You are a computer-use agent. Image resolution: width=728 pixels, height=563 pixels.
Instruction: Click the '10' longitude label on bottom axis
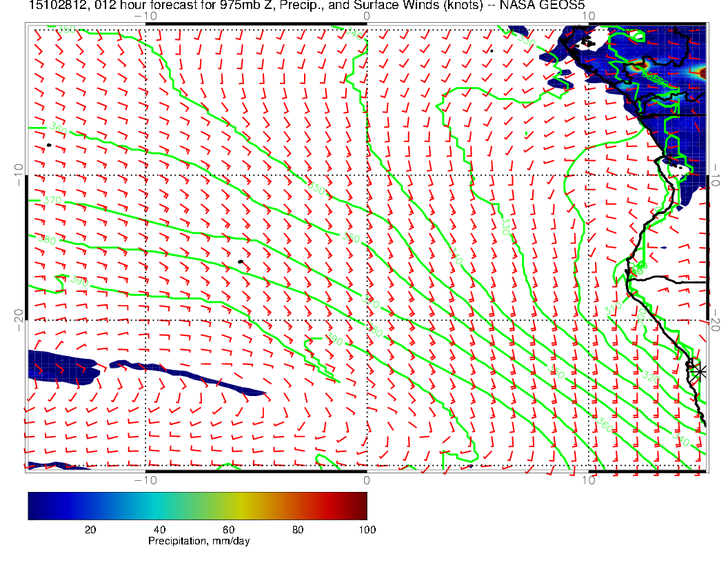[588, 480]
